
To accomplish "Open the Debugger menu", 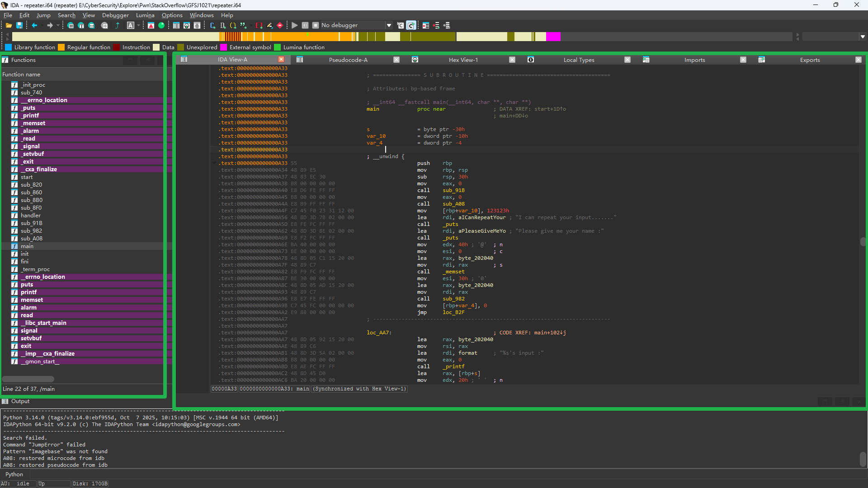I will pyautogui.click(x=115, y=15).
